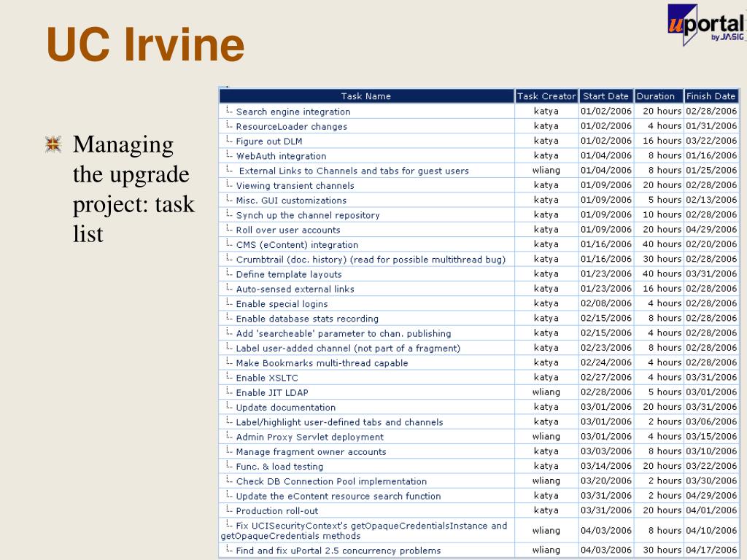Open Label user-added channel task

(x=348, y=348)
